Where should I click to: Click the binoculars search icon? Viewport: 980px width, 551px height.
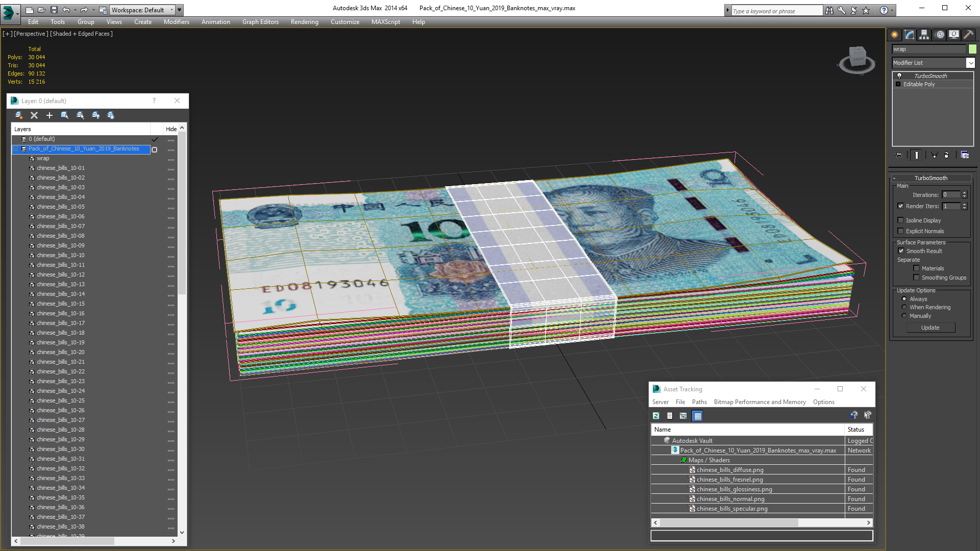tap(829, 10)
